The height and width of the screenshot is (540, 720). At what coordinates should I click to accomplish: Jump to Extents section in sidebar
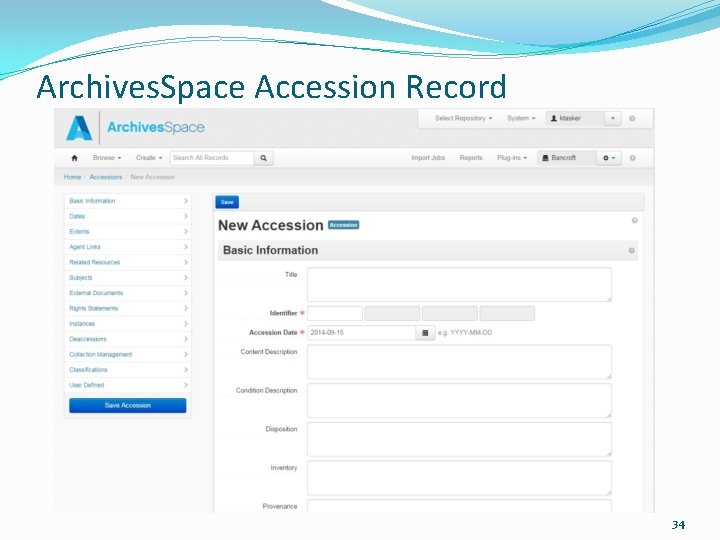(x=128, y=232)
